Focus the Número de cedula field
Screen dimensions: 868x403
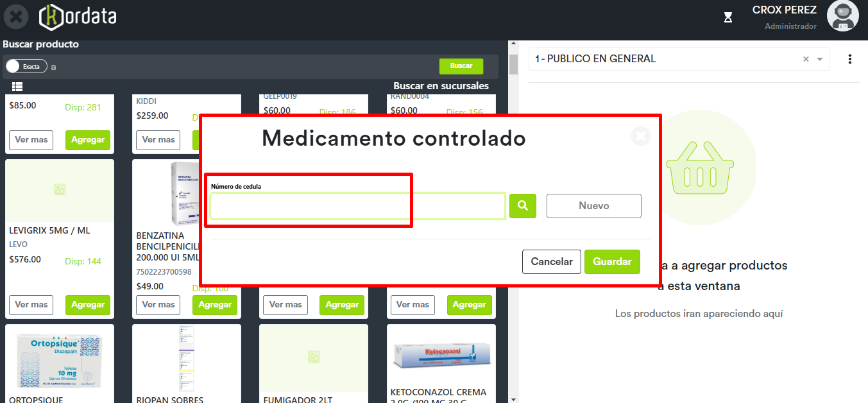tap(357, 207)
